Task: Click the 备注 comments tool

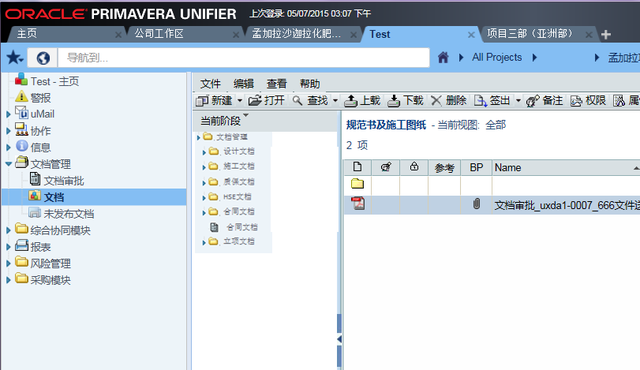Action: [544, 100]
